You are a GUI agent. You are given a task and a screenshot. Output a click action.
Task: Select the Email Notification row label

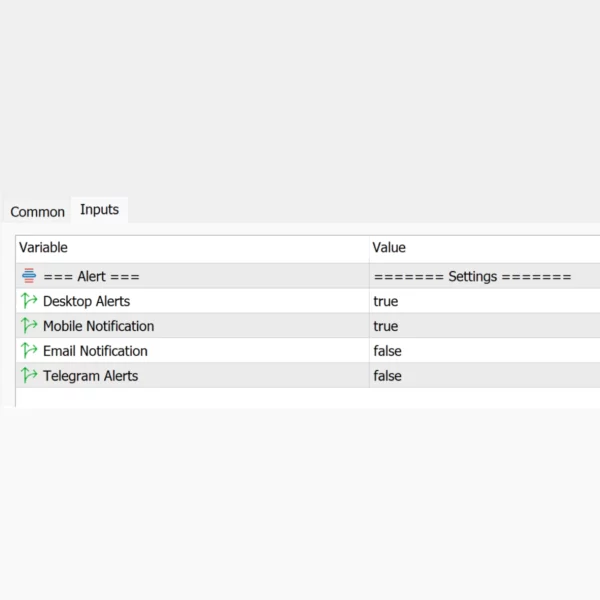coord(95,351)
